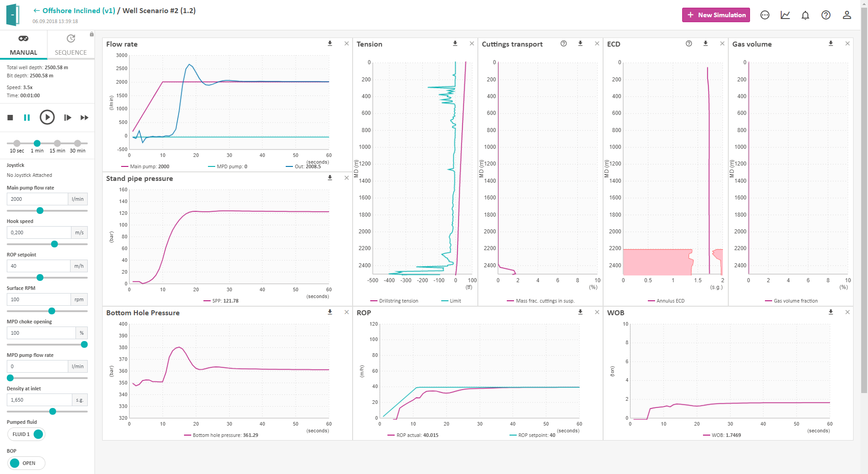Download the WOB chart data
Screen dimensions: 868x474
click(x=830, y=312)
